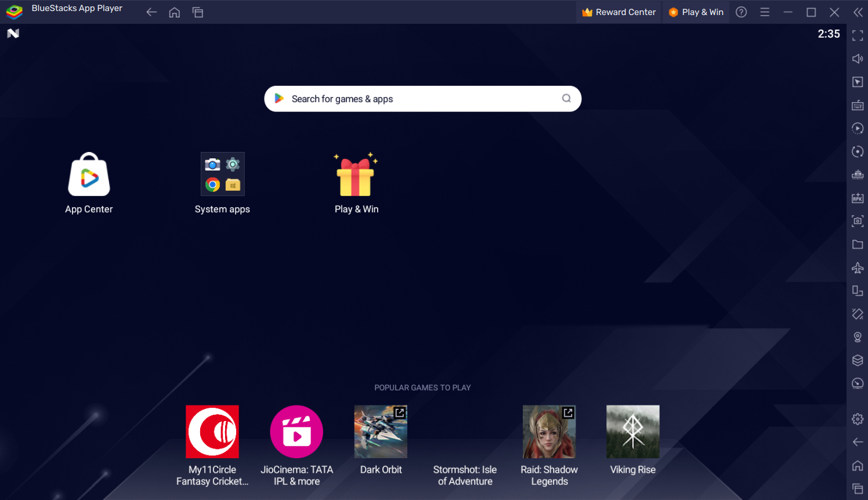This screenshot has height=500, width=868.
Task: Open the set location pin icon
Action: [x=858, y=338]
